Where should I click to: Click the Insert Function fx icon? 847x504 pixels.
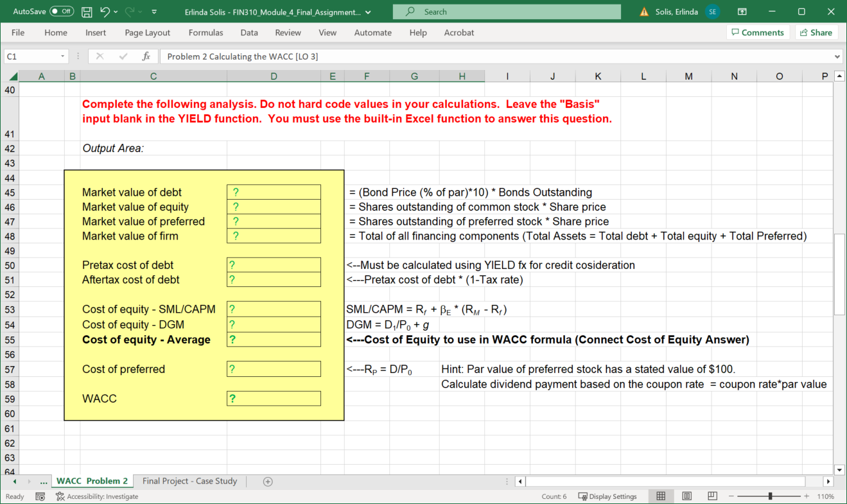(x=146, y=56)
